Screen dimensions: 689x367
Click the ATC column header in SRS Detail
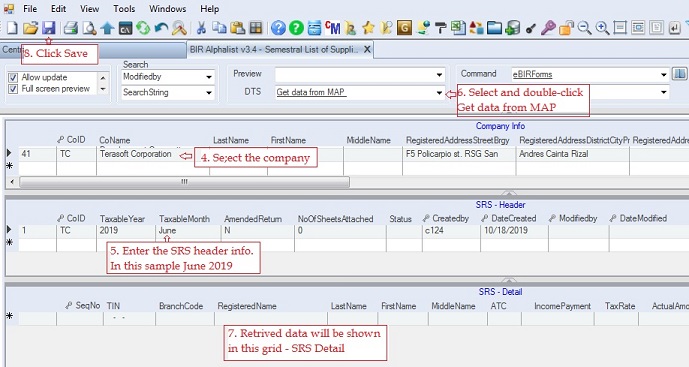[x=498, y=306]
